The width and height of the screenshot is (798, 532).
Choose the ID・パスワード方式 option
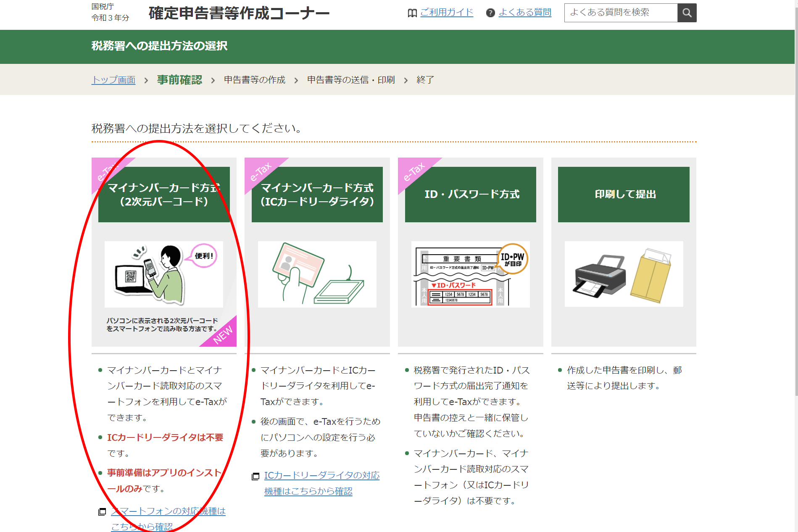tap(470, 195)
